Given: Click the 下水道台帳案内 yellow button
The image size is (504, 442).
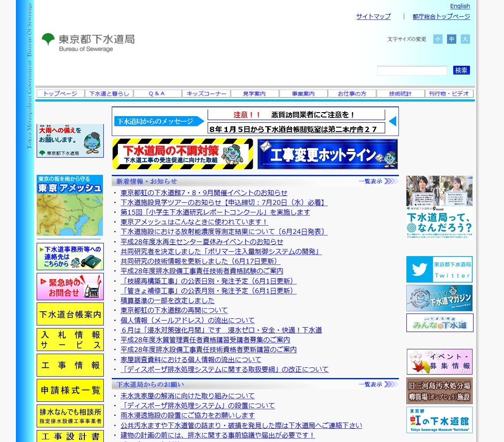Looking at the screenshot, I should [x=70, y=314].
